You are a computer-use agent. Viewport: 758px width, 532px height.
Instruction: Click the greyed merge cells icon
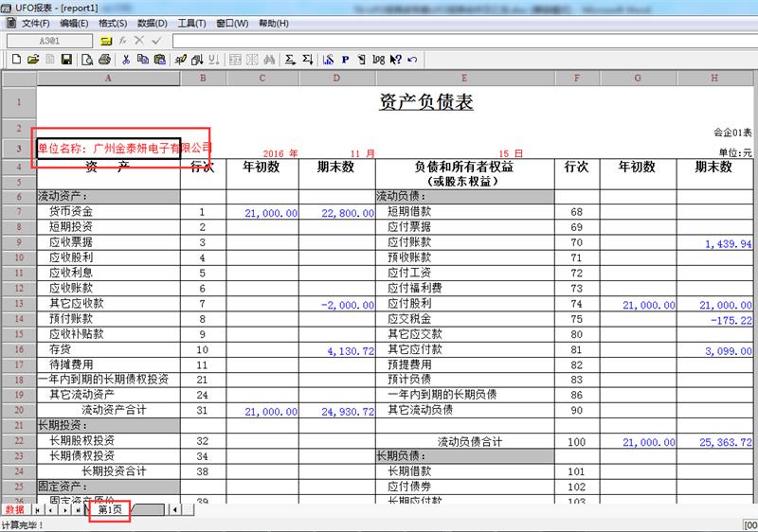pos(235,60)
